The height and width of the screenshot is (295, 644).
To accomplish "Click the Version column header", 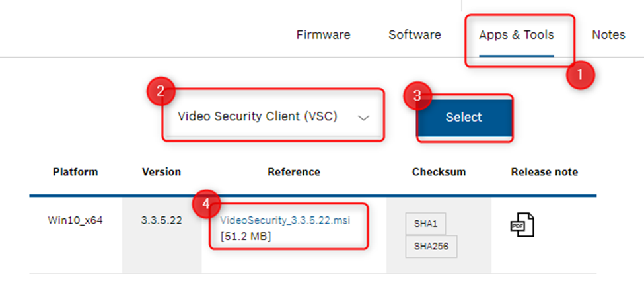I will [x=162, y=172].
